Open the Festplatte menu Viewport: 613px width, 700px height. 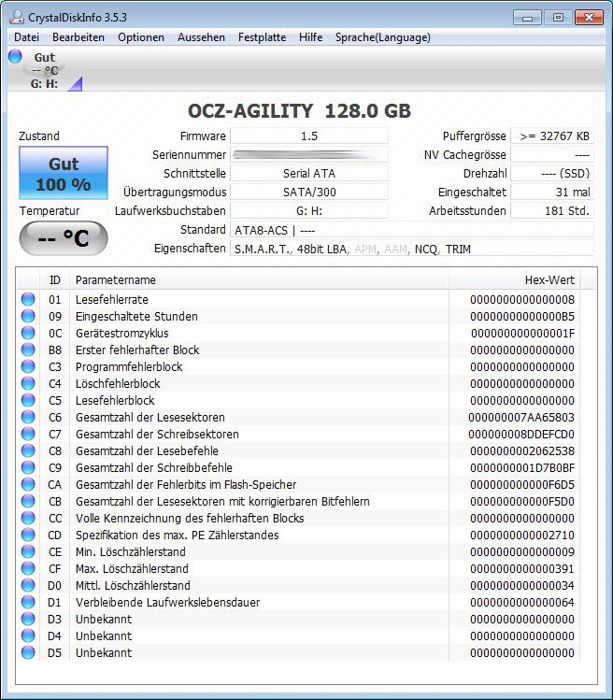(262, 37)
